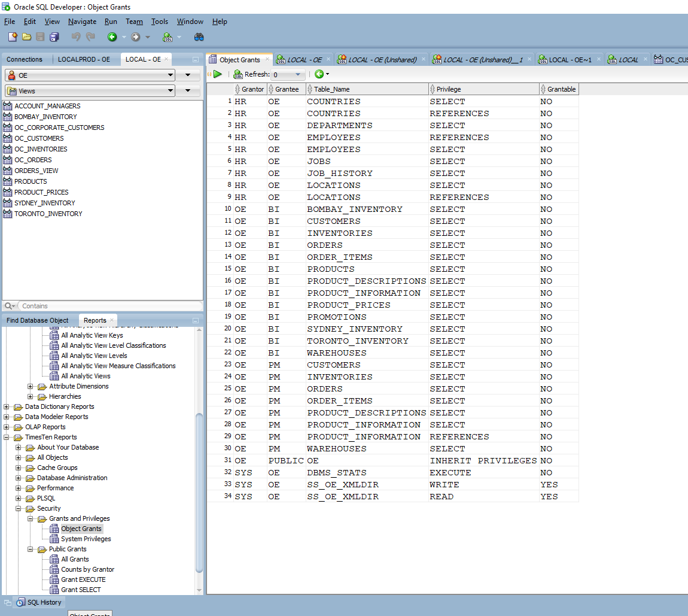Minimize the connections panel
This screenshot has height=616, width=688.
point(196,59)
